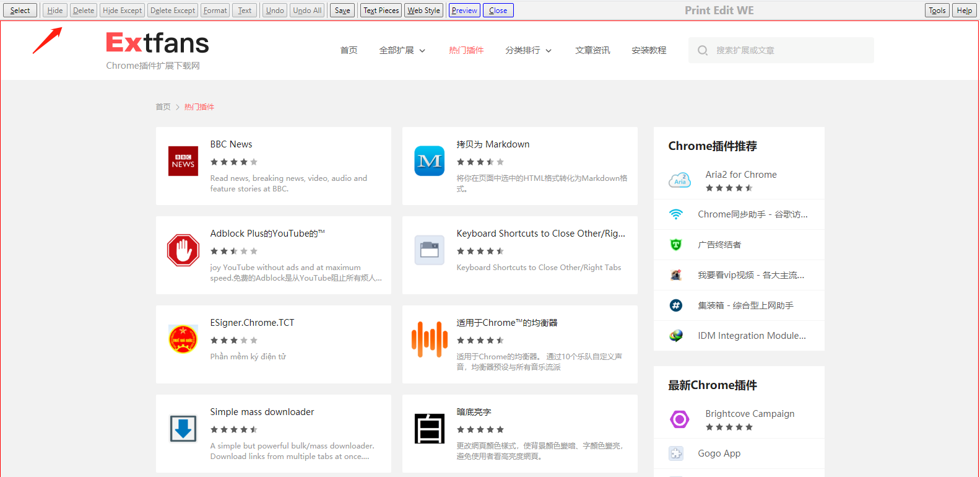Open the Chrome同步助手 sidebar link
Screen dimensions: 980x477
pos(753,214)
